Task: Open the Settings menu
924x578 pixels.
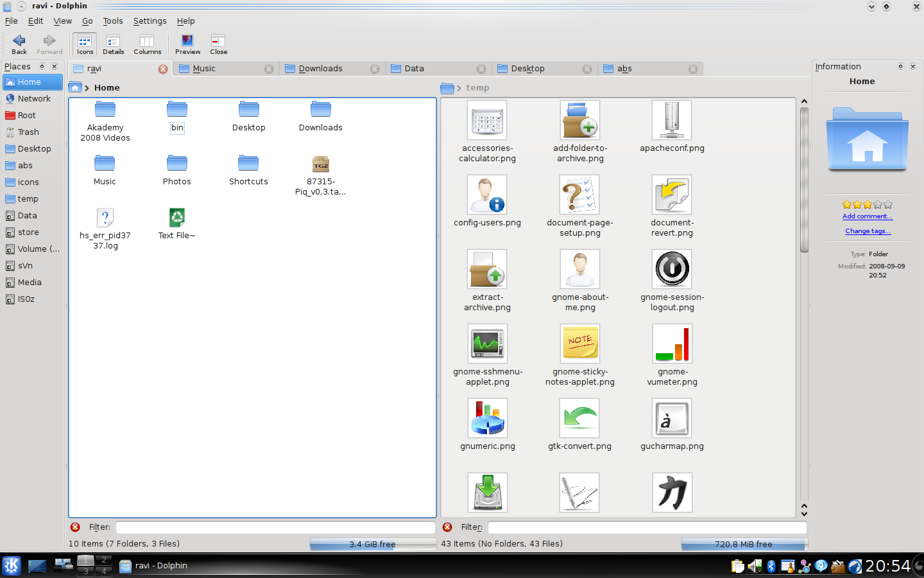Action: [150, 21]
